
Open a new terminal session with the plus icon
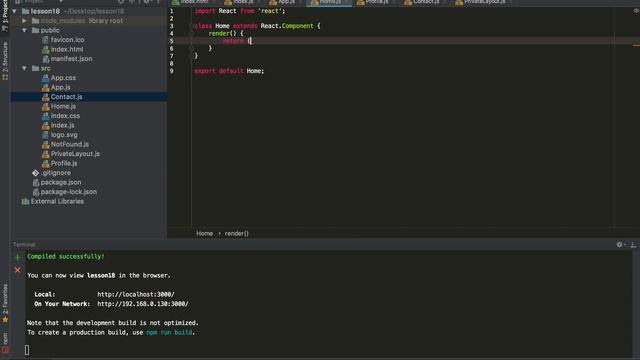(x=18, y=257)
